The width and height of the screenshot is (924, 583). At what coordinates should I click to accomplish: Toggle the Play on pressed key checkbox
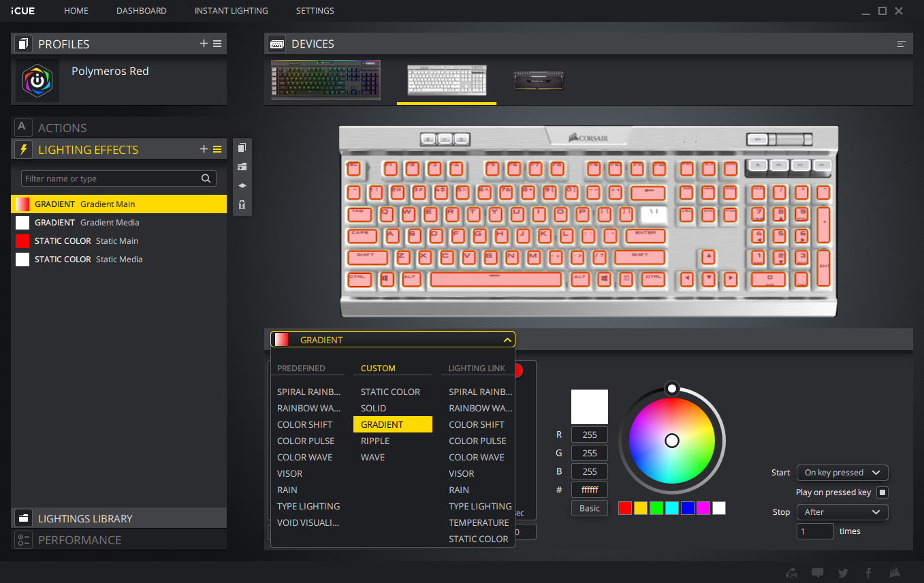point(882,492)
